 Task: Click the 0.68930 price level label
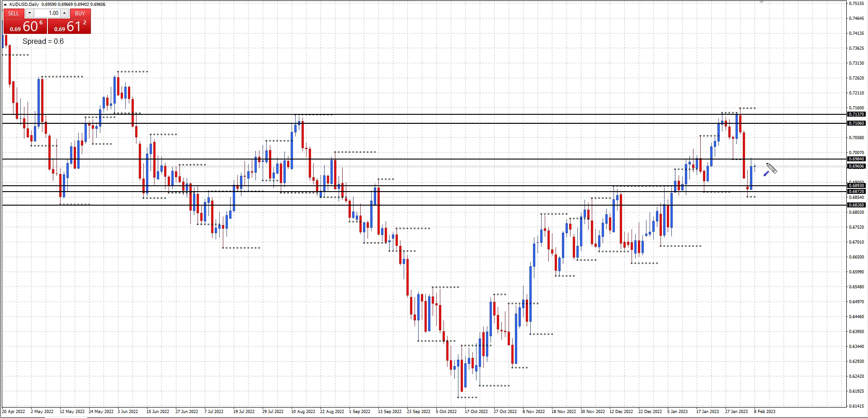click(856, 186)
